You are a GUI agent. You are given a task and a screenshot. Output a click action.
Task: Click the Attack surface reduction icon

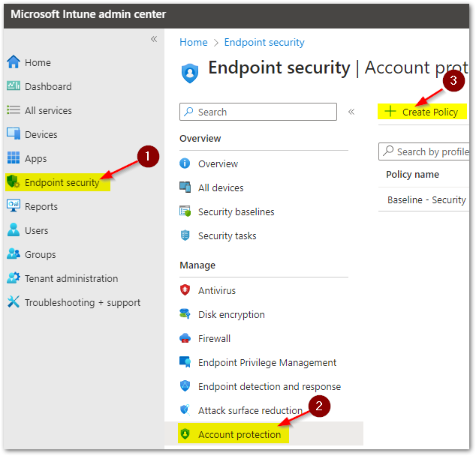coord(185,409)
